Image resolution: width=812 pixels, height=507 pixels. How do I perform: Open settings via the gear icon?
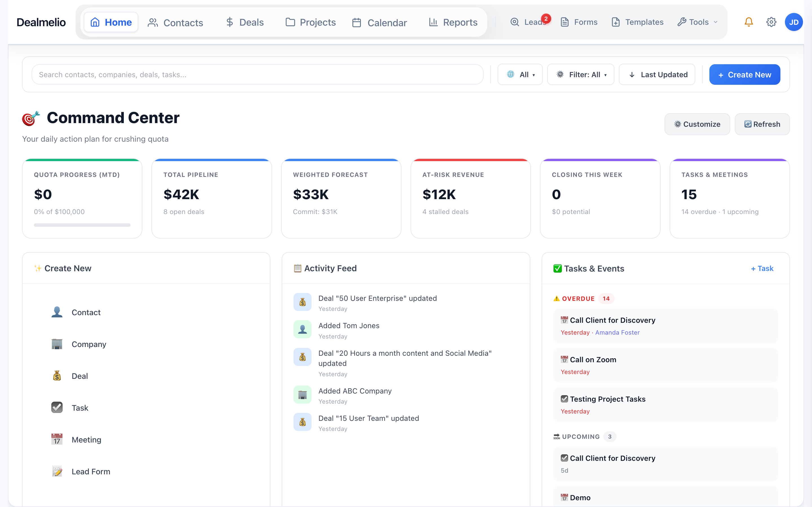click(771, 22)
